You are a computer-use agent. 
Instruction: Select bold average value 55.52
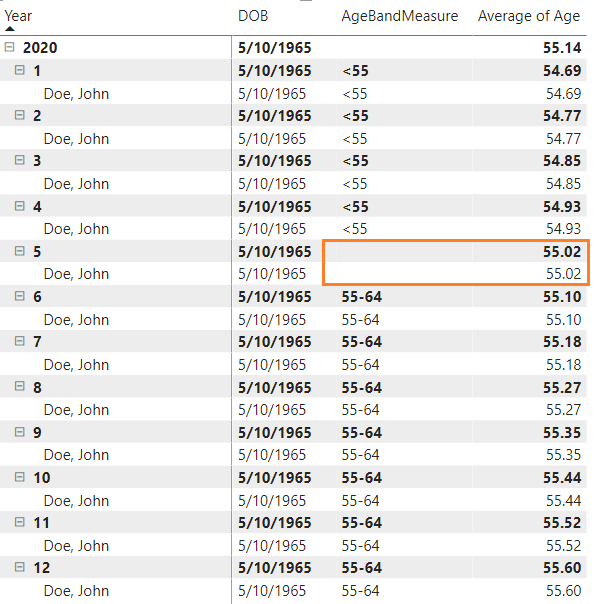562,523
